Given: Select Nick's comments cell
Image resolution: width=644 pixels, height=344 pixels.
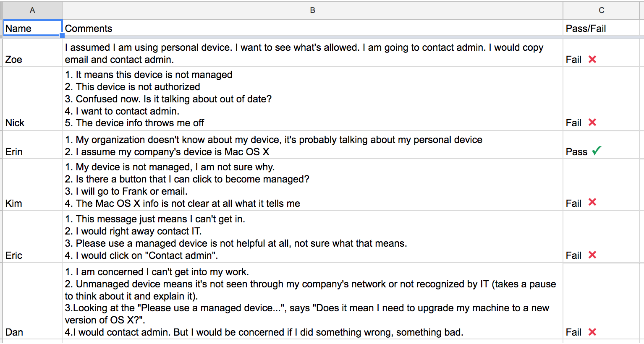Looking at the screenshot, I should 313,99.
